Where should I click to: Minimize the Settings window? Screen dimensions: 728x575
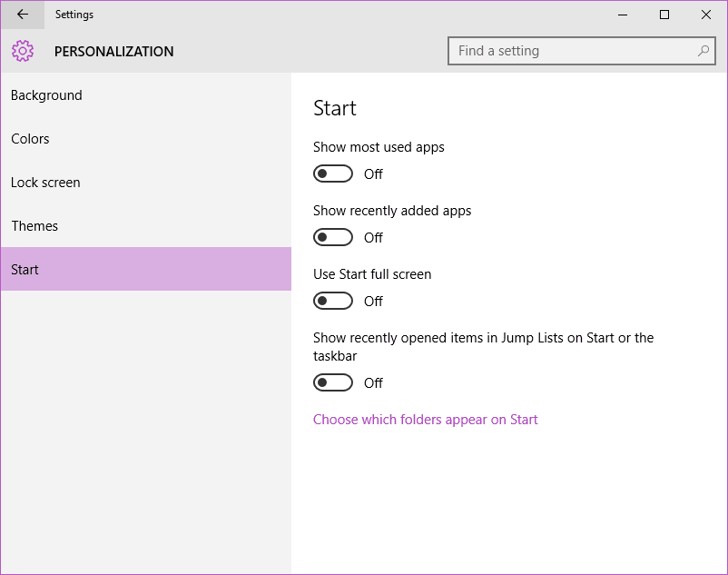coord(623,15)
